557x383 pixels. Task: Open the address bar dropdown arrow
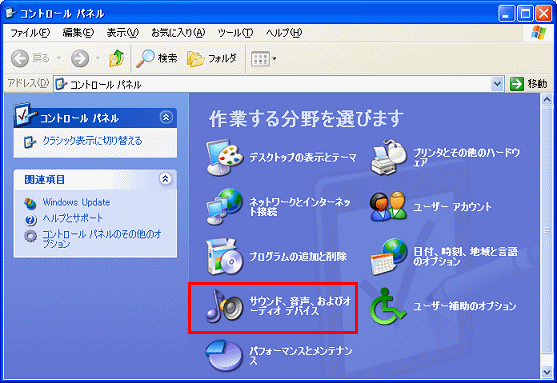(497, 84)
